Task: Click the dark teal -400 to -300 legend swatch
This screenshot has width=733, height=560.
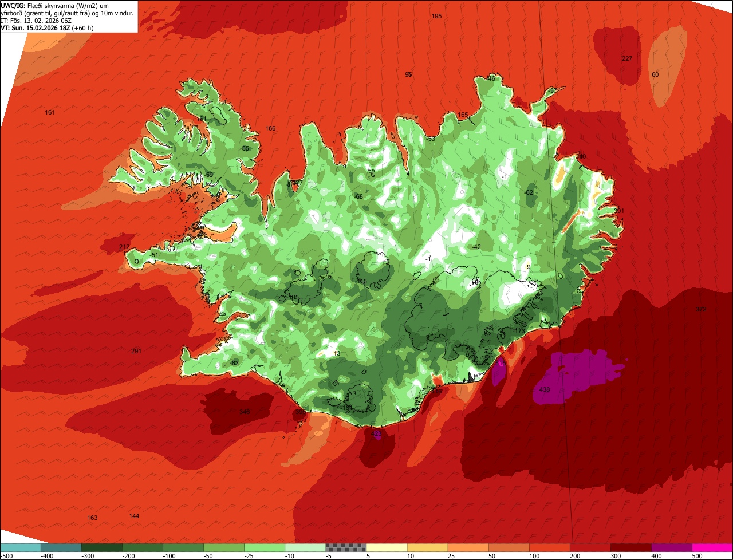Action: point(61,547)
